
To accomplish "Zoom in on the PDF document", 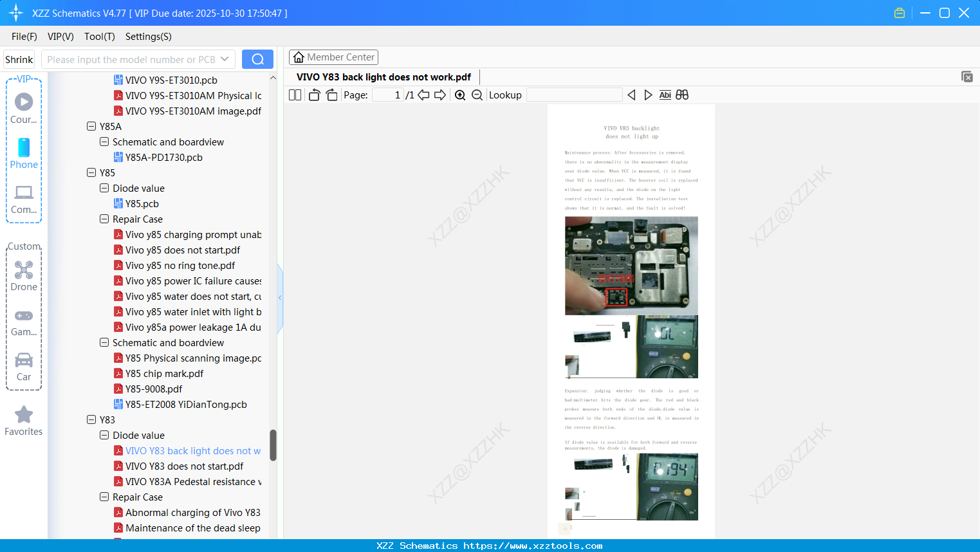I will (x=460, y=95).
